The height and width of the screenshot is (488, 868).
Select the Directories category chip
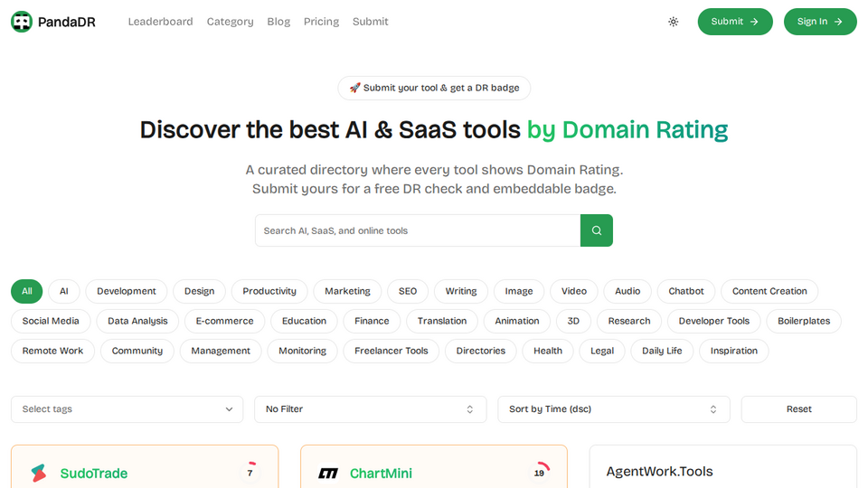click(480, 351)
